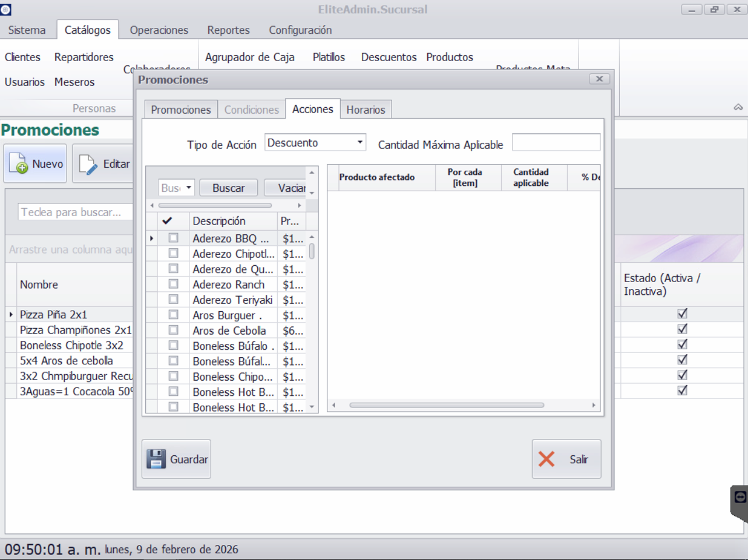This screenshot has height=560, width=748.
Task: Click the Nuevo document icon
Action: (x=18, y=163)
